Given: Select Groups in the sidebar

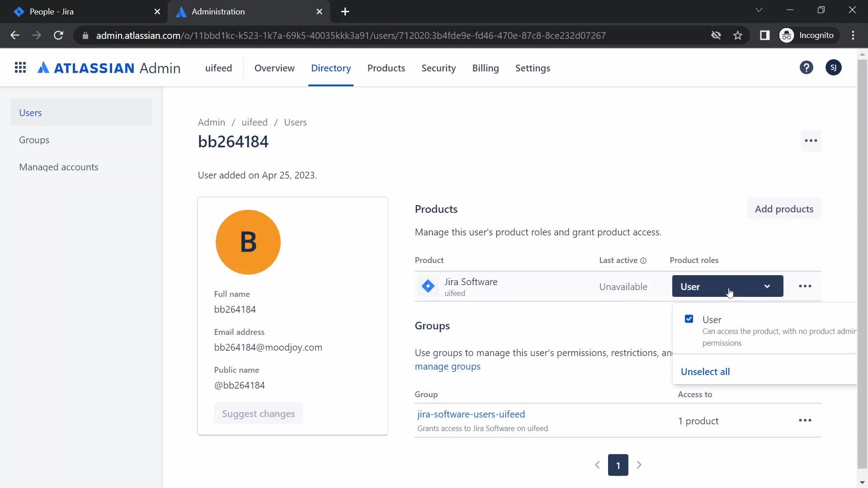Looking at the screenshot, I should click(81, 140).
